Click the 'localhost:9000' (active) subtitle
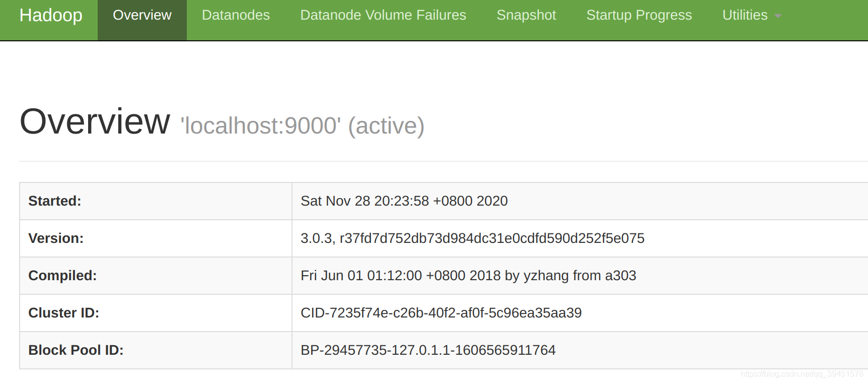The width and height of the screenshot is (868, 383). [x=302, y=126]
